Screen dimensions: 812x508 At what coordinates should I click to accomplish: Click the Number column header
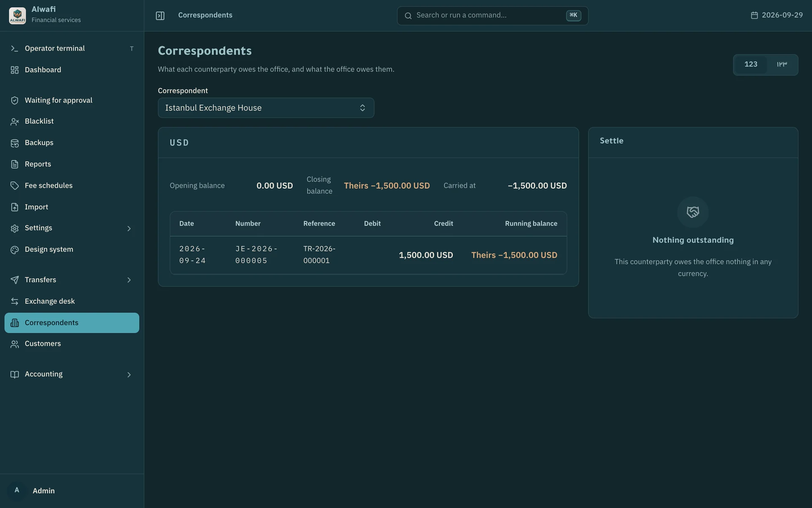coord(248,224)
